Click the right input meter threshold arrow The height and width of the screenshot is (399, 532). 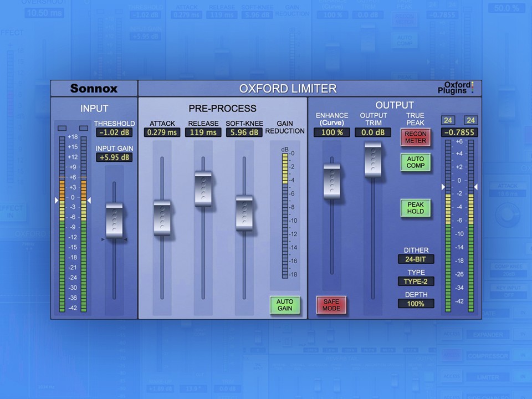point(89,201)
